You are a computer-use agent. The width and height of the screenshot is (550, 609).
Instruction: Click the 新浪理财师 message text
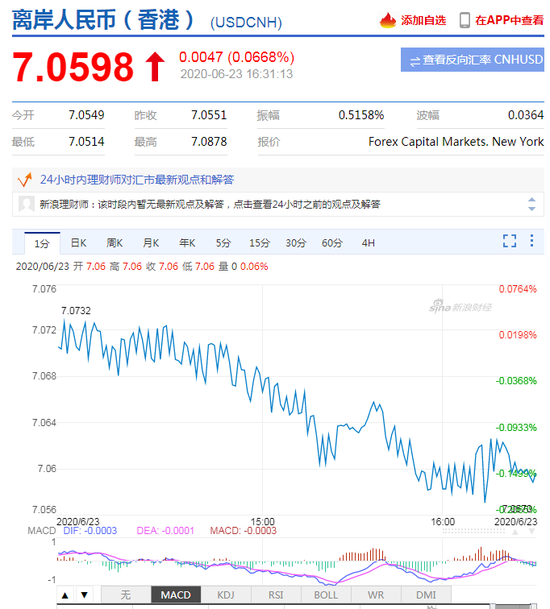pyautogui.click(x=210, y=204)
